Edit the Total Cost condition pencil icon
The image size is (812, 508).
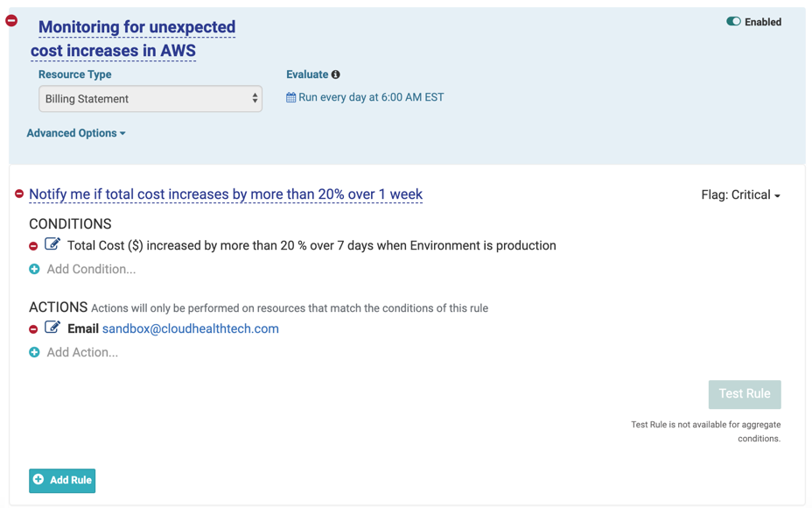pos(52,244)
